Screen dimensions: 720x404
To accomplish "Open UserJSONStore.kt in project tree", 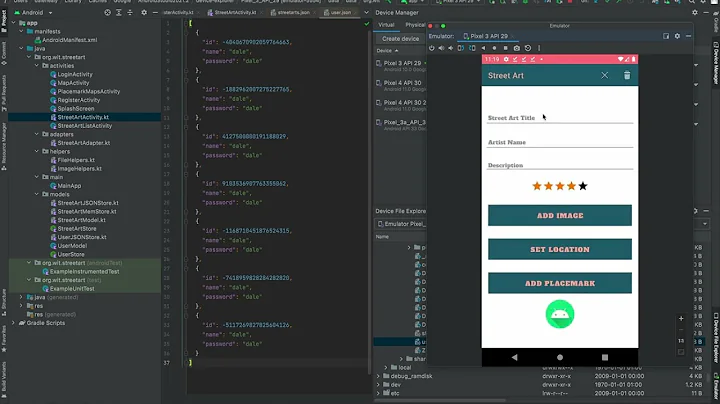I will coord(82,237).
